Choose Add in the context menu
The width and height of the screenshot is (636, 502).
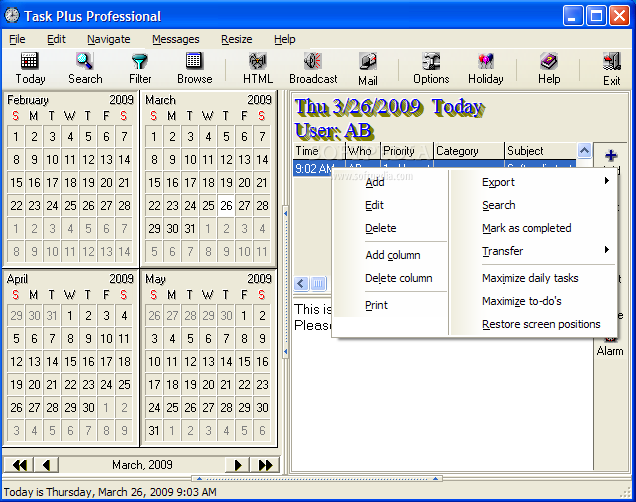pos(390,182)
